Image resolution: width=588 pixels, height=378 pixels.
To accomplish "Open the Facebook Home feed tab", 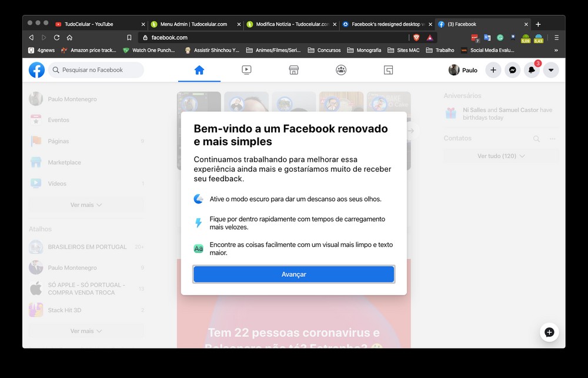I will (x=199, y=70).
